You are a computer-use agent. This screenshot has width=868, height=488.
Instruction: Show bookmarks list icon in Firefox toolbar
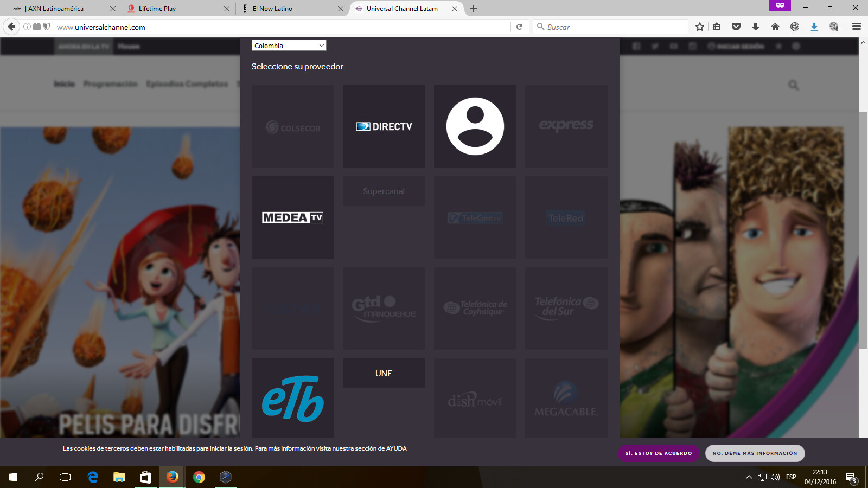717,27
